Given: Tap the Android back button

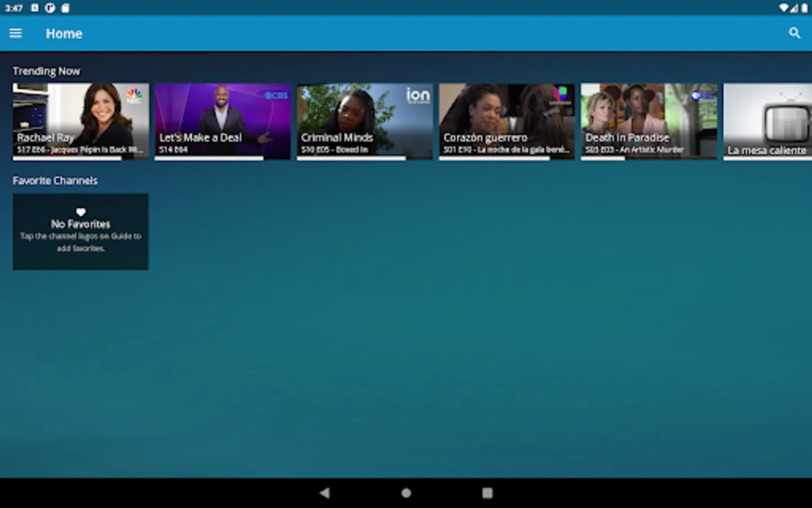Looking at the screenshot, I should click(324, 493).
